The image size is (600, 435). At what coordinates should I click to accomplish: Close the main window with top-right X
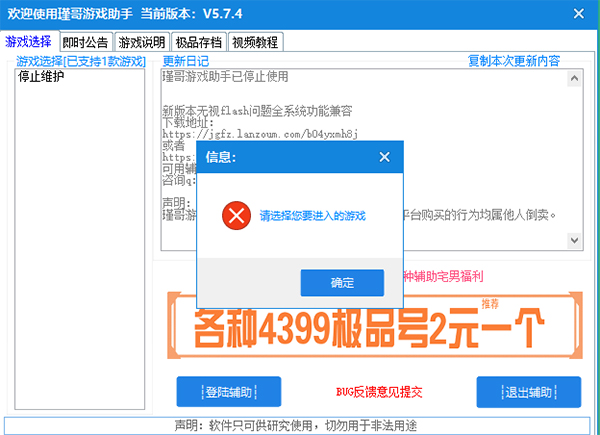[579, 14]
